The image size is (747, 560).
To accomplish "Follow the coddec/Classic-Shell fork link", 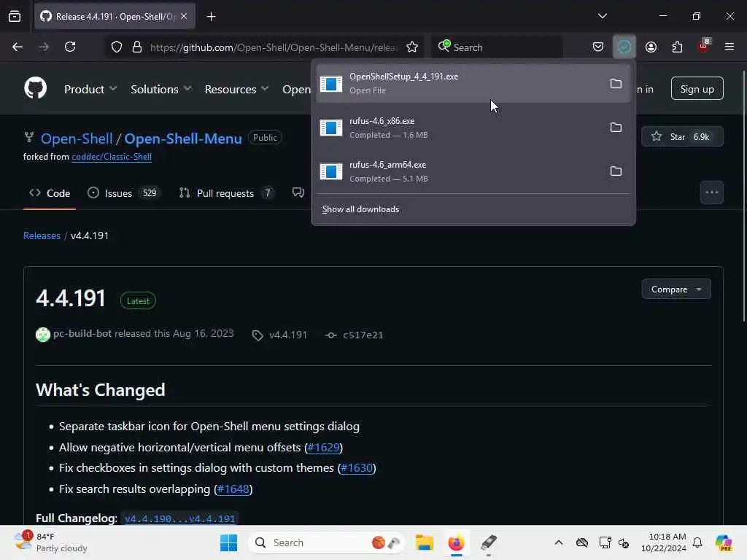I will coord(112,157).
